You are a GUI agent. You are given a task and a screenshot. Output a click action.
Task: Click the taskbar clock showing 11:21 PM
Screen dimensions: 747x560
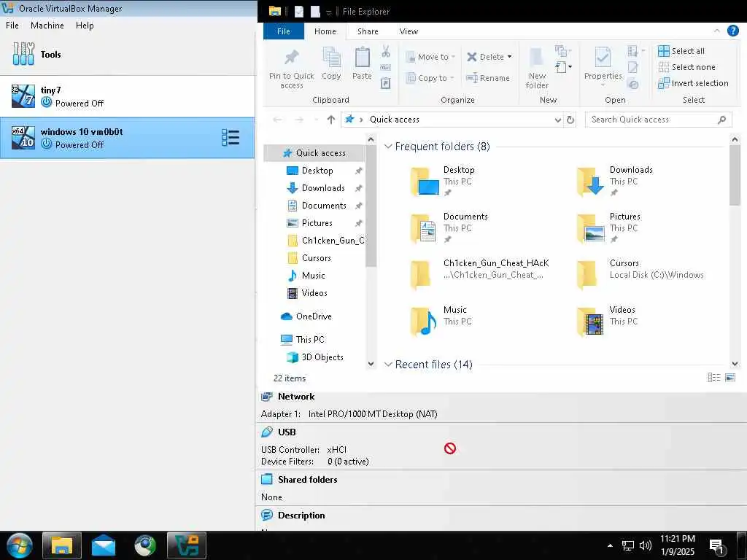pyautogui.click(x=678, y=545)
